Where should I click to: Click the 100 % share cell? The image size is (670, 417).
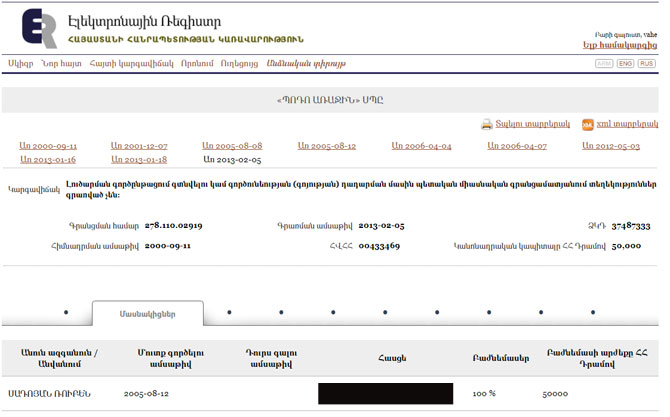pyautogui.click(x=484, y=394)
